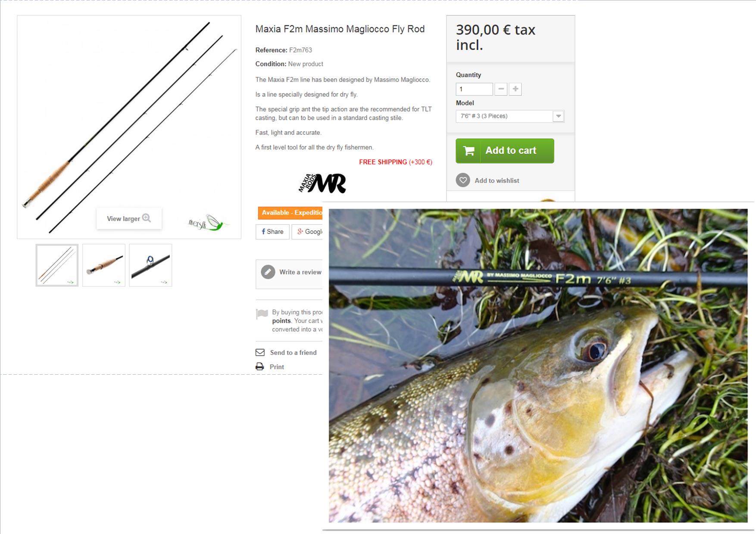Open the rod guide ring thumbnail

point(150,265)
